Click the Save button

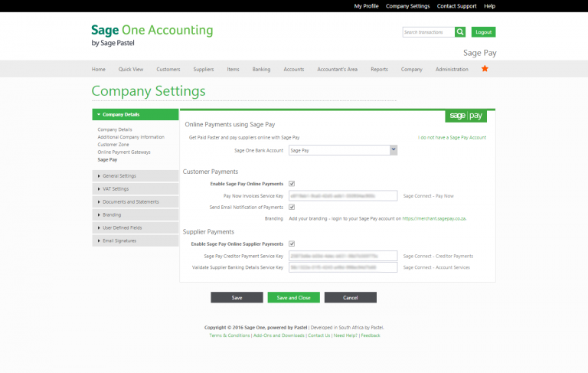pos(237,297)
